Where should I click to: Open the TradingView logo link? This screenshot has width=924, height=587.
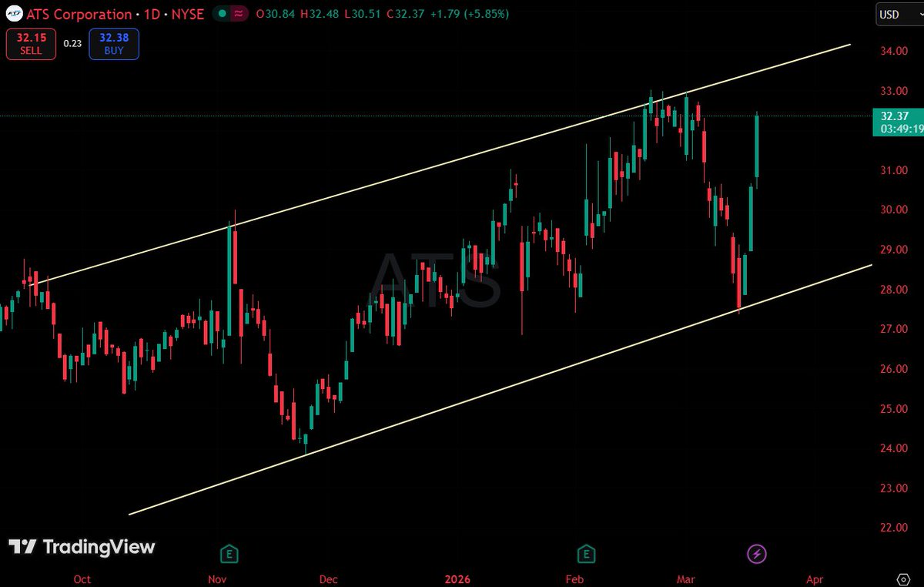point(82,548)
